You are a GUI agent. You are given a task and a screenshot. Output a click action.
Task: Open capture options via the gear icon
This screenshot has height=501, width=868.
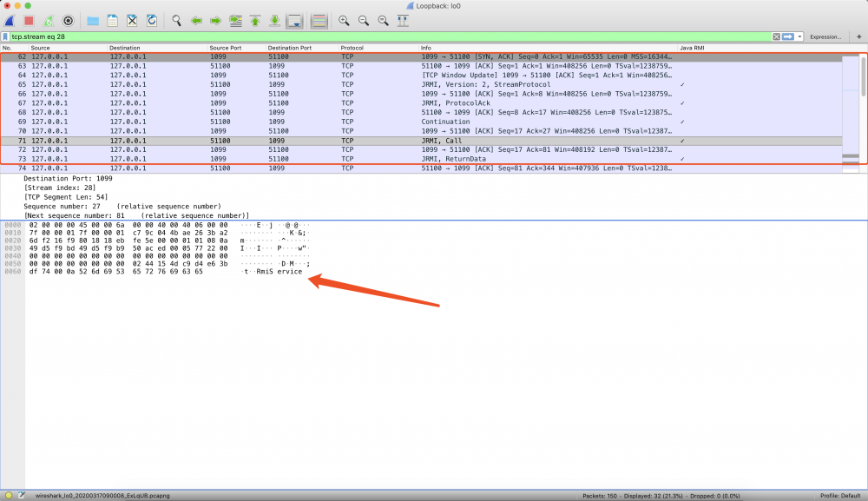pyautogui.click(x=68, y=21)
